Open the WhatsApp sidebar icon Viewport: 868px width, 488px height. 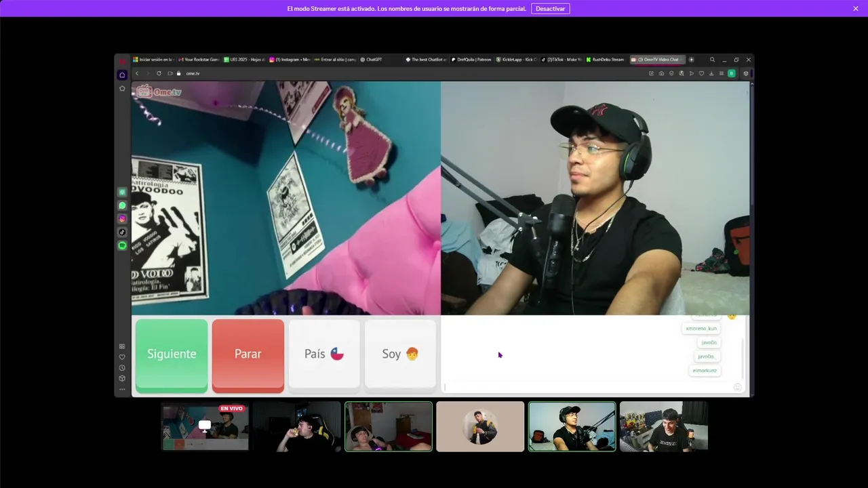(122, 205)
